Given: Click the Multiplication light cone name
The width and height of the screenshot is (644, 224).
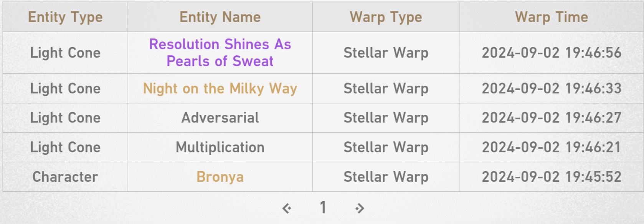Looking at the screenshot, I should pyautogui.click(x=220, y=147).
